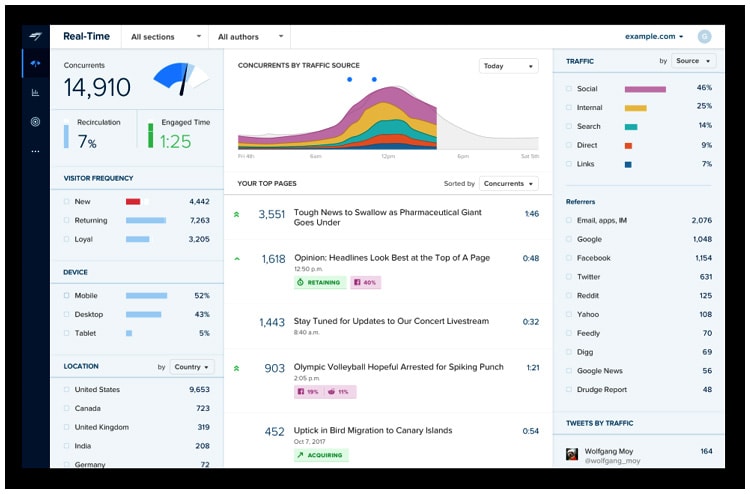Click the Reddit 11% badge
This screenshot has height=494, width=750.
coord(340,392)
